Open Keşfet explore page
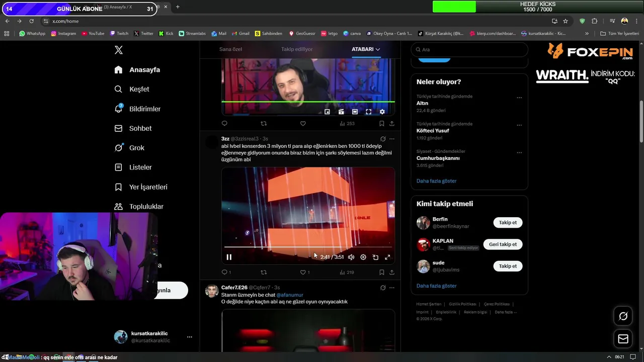 click(x=132, y=89)
